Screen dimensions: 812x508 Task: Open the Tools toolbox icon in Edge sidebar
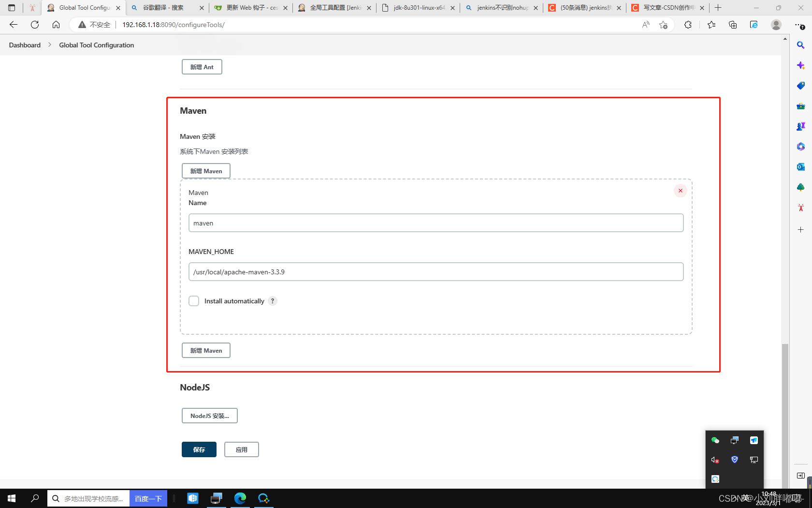click(x=801, y=106)
